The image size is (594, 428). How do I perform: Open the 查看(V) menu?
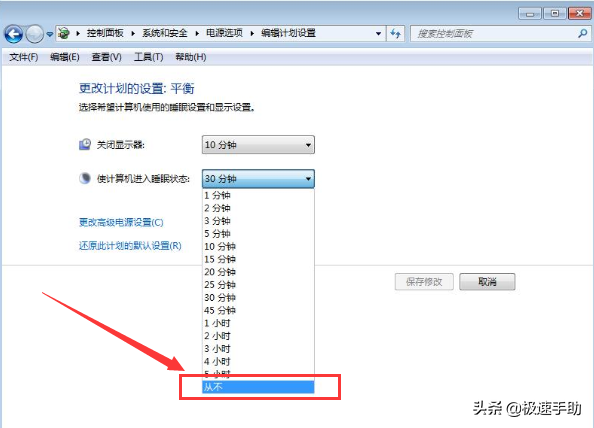pyautogui.click(x=106, y=57)
